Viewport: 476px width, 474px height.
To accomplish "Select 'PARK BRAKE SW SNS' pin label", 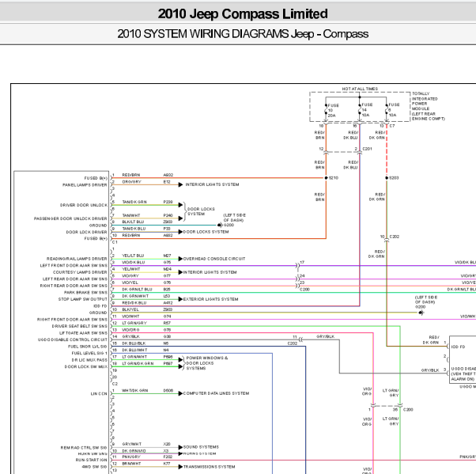I will (x=85, y=293).
